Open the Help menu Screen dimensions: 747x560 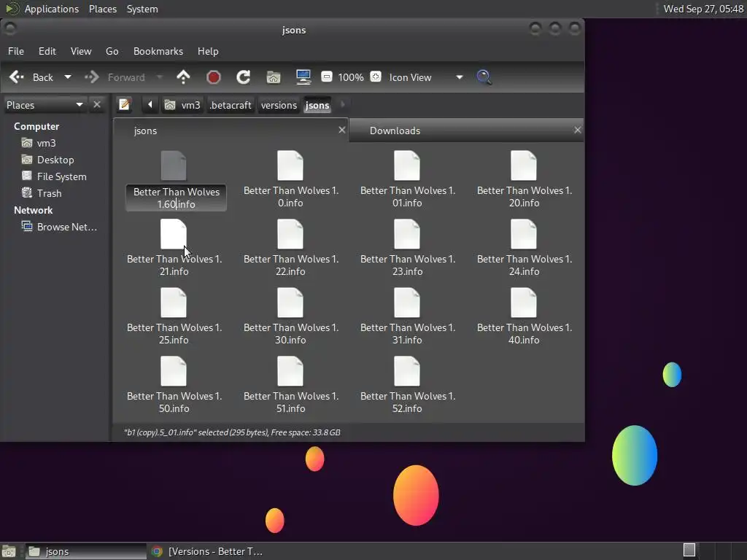tap(208, 51)
